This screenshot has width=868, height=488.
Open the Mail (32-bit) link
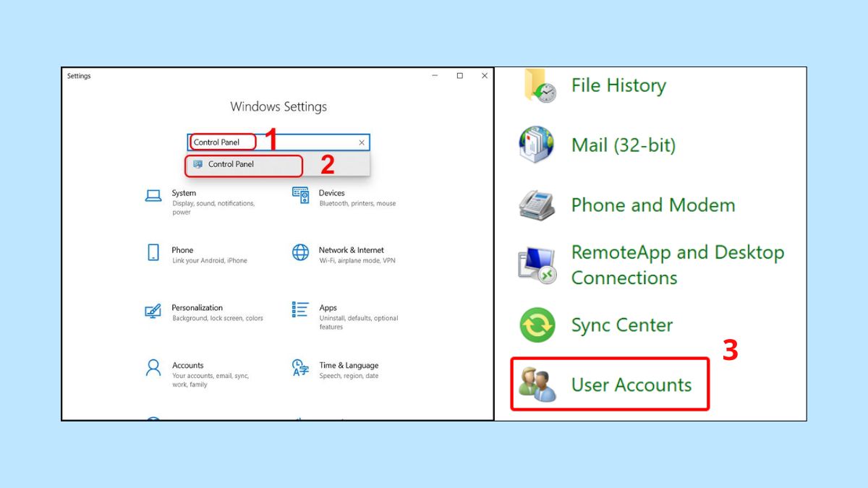[624, 145]
